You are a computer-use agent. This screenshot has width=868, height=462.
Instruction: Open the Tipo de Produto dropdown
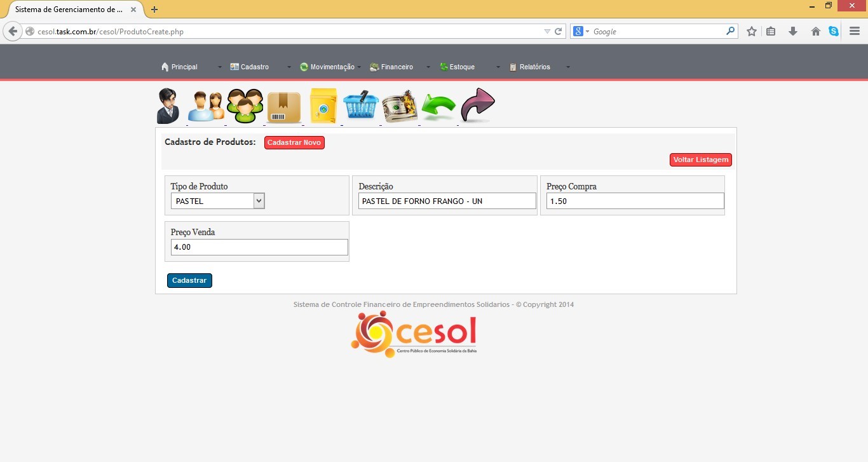[x=217, y=201]
